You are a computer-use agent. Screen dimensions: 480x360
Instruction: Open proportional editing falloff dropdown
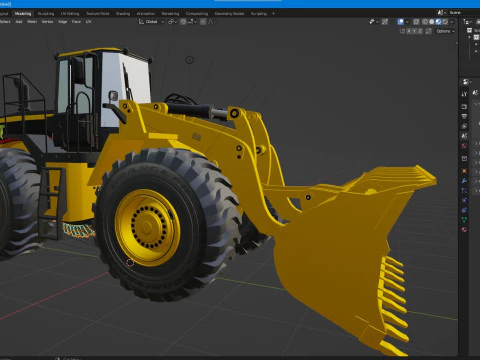pos(211,22)
